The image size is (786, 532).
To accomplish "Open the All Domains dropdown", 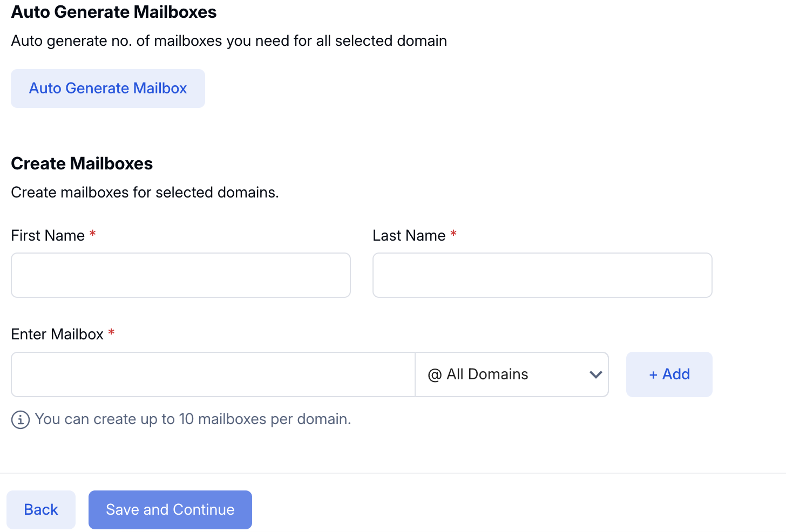I will pyautogui.click(x=511, y=374).
